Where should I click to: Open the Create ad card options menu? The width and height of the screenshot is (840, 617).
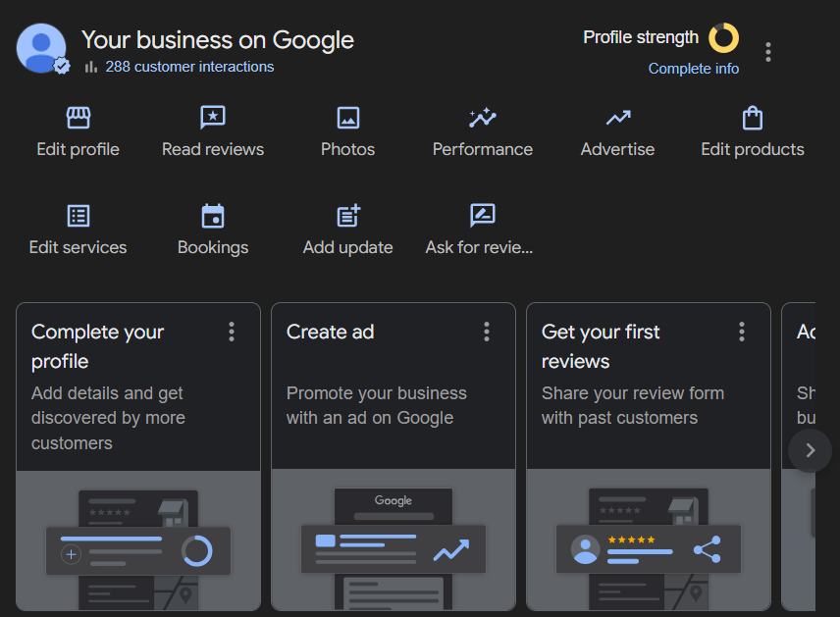click(487, 333)
